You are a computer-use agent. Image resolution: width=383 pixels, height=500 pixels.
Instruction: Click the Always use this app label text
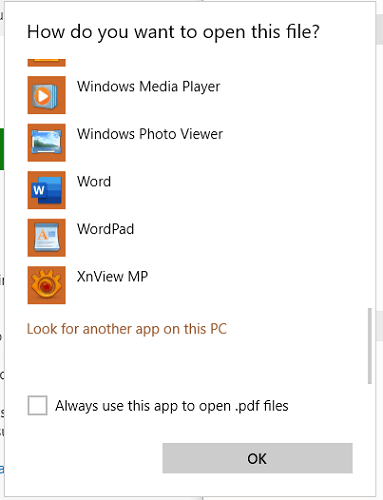tap(172, 406)
